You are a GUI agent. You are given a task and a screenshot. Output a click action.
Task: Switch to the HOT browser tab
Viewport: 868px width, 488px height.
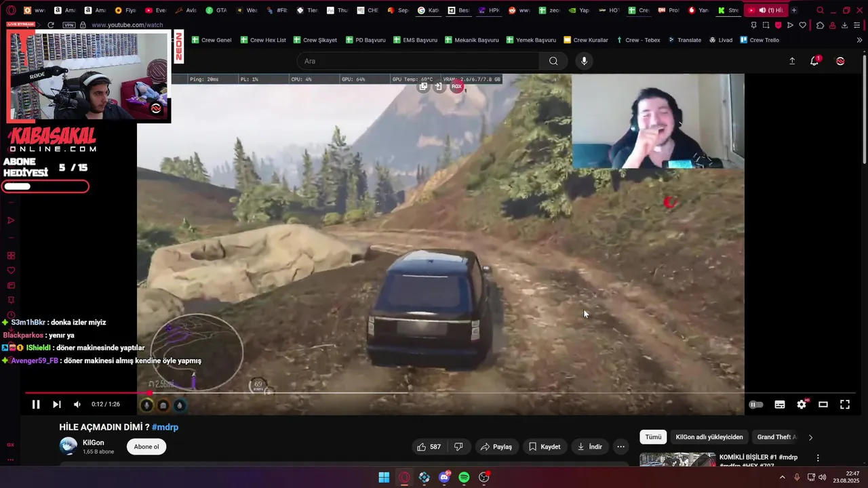(610, 10)
